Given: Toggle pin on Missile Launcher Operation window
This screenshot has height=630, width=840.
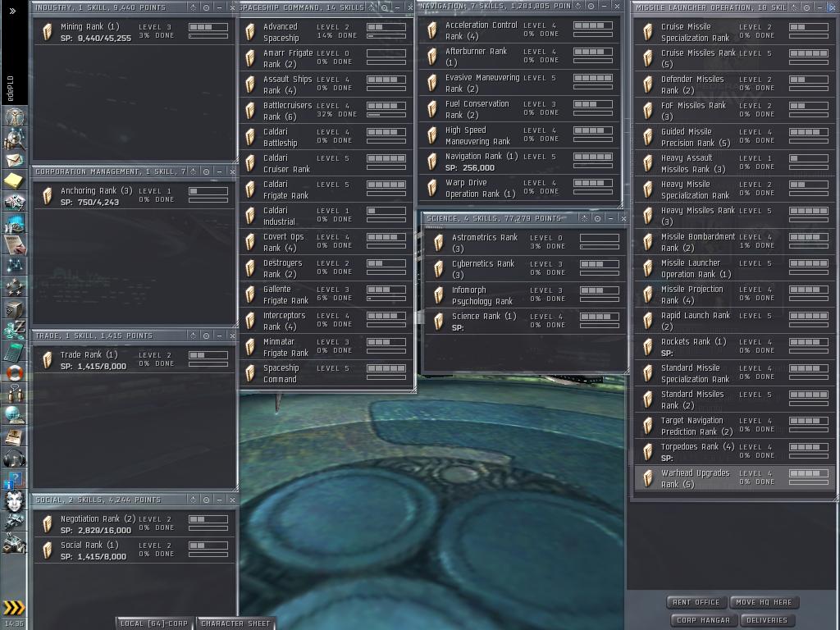Looking at the screenshot, I should 794,7.
